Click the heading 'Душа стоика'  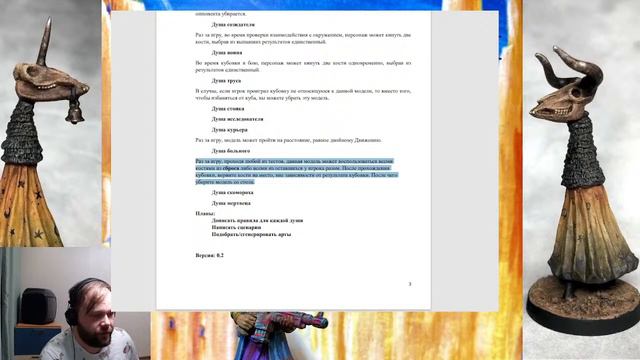tap(228, 109)
